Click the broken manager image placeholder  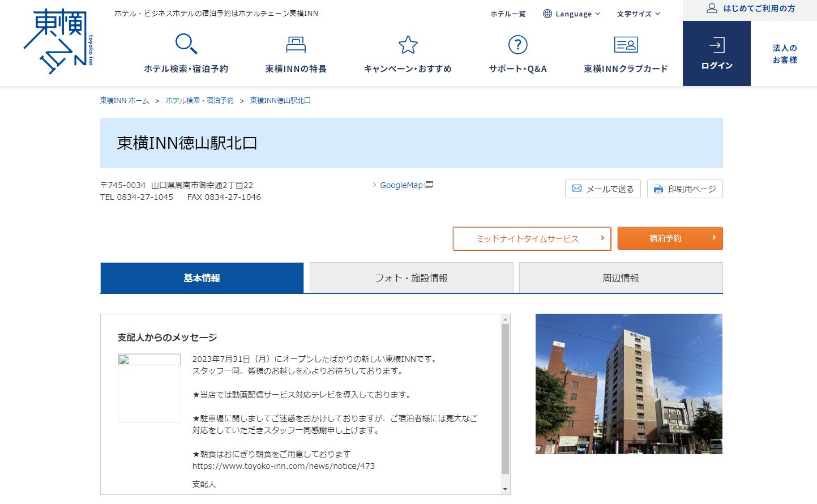pyautogui.click(x=149, y=388)
